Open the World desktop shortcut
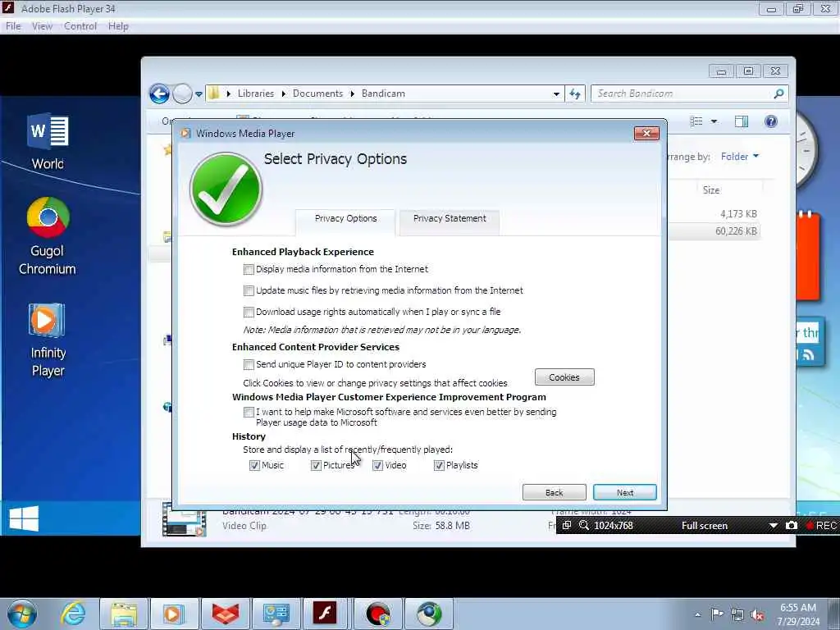Image resolution: width=840 pixels, height=630 pixels. pos(48,141)
